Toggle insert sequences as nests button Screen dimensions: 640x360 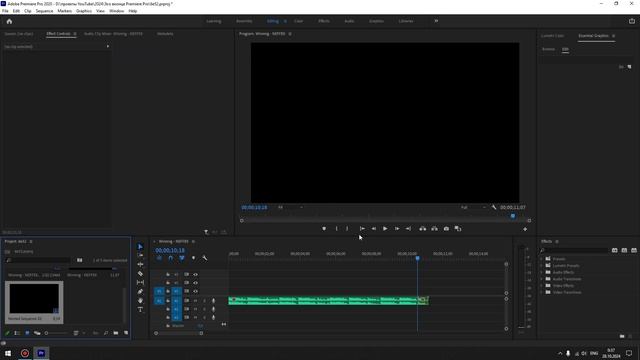click(x=159, y=258)
